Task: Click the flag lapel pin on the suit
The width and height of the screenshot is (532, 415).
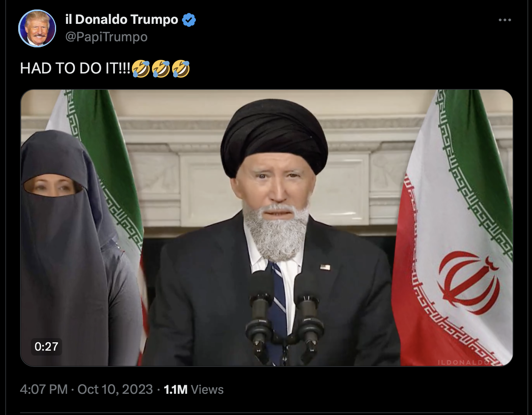Action: (x=325, y=267)
